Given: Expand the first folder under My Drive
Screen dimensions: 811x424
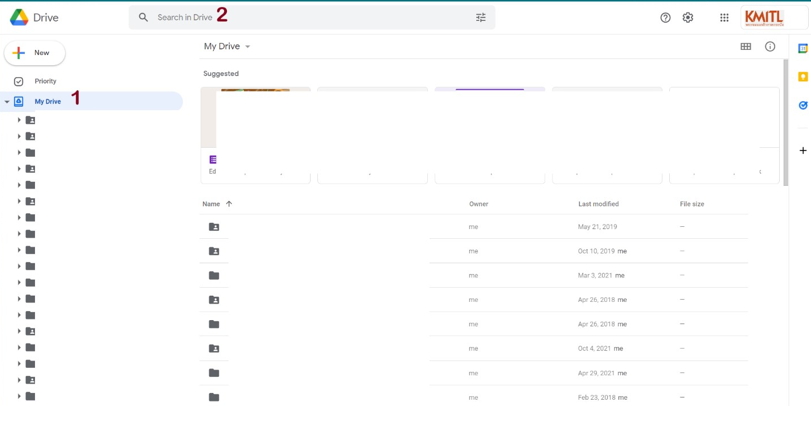Looking at the screenshot, I should coord(19,120).
